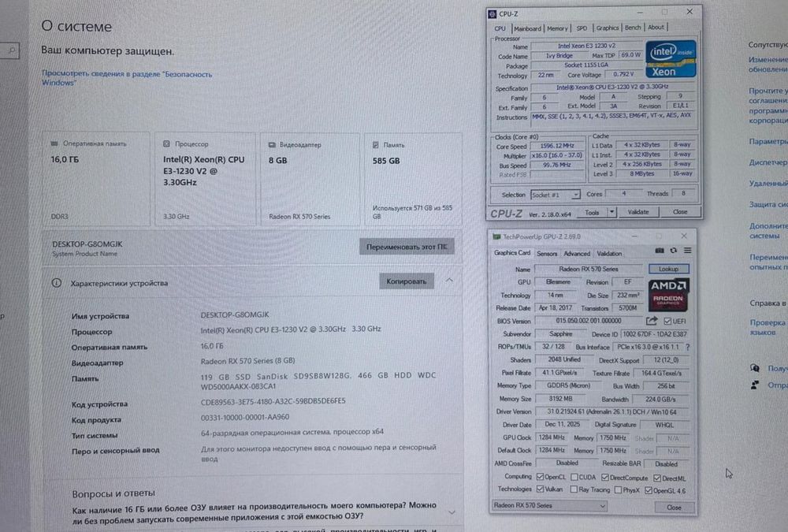
Task: Click the feedback icon beside Отправить
Action: point(755,385)
